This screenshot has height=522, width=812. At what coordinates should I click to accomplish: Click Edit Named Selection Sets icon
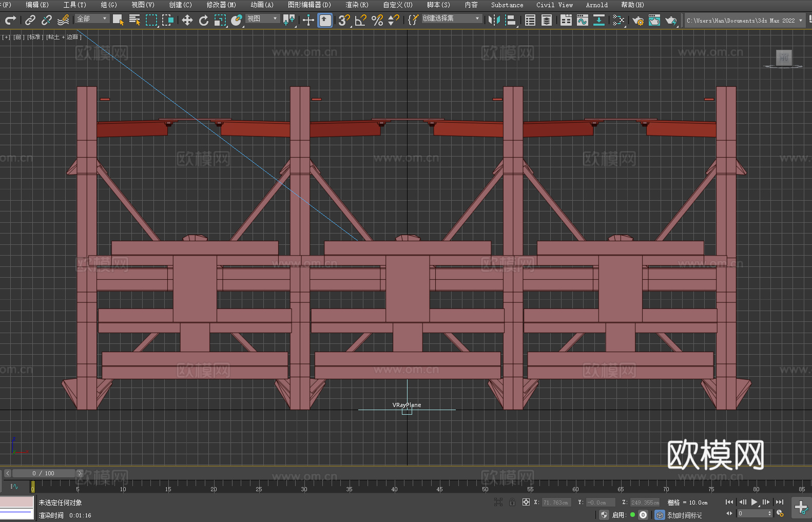coord(413,20)
